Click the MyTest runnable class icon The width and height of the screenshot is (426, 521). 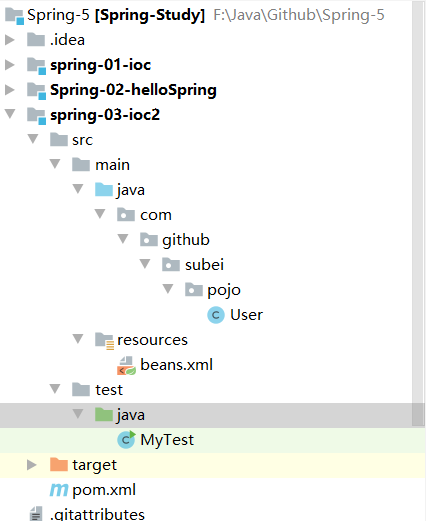click(x=126, y=440)
